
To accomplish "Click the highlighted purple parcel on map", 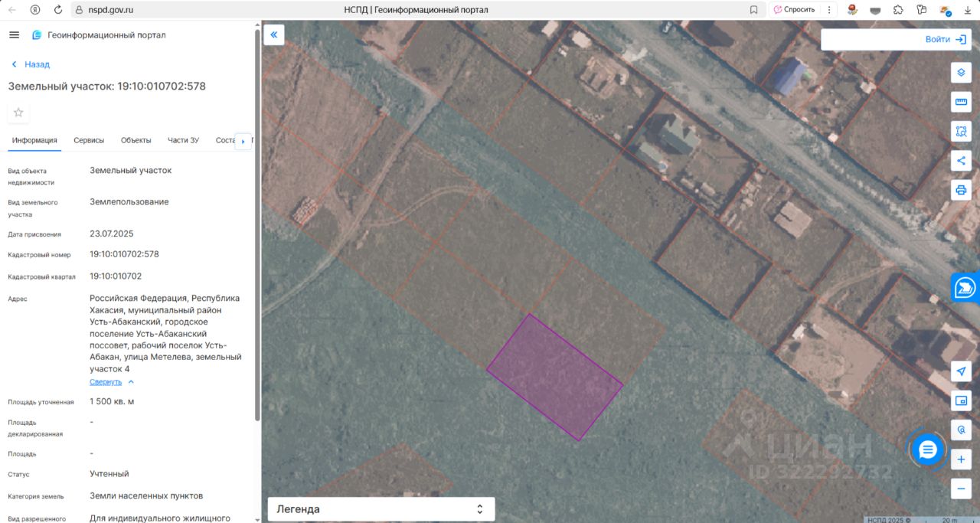I will click(x=554, y=377).
